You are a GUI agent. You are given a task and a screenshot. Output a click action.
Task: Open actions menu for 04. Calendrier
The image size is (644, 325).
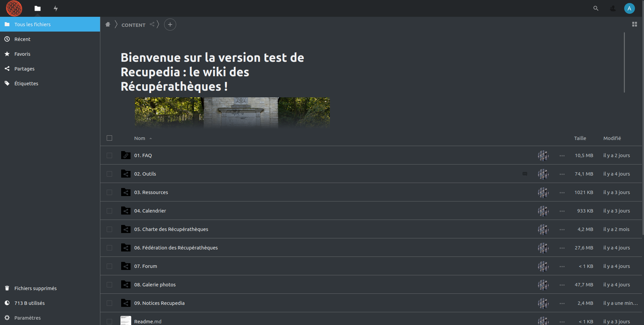tap(562, 211)
